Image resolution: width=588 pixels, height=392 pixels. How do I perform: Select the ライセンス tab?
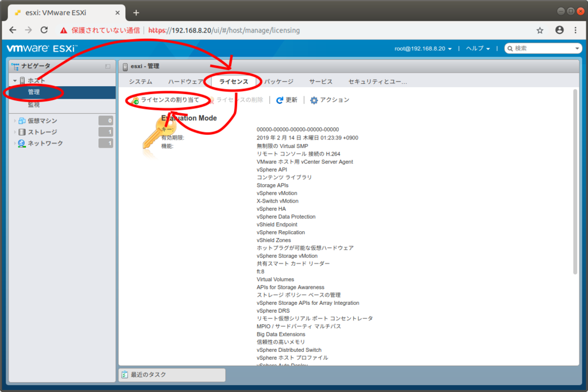[x=234, y=81]
